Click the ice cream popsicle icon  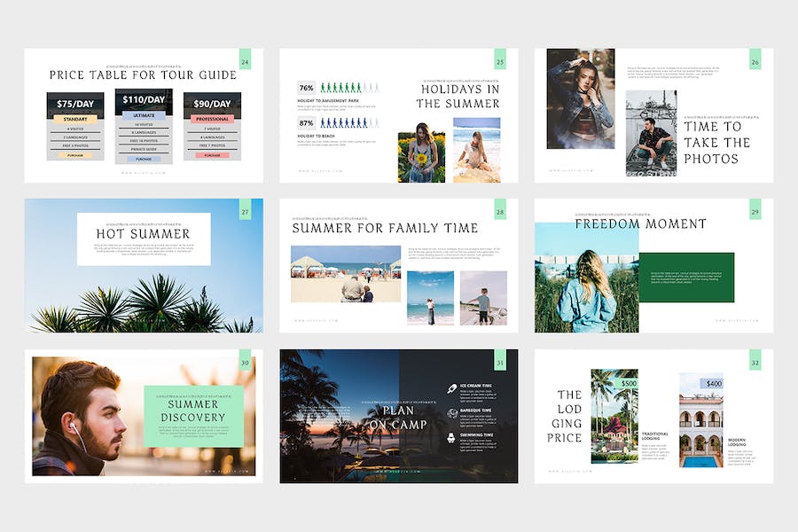click(x=451, y=389)
